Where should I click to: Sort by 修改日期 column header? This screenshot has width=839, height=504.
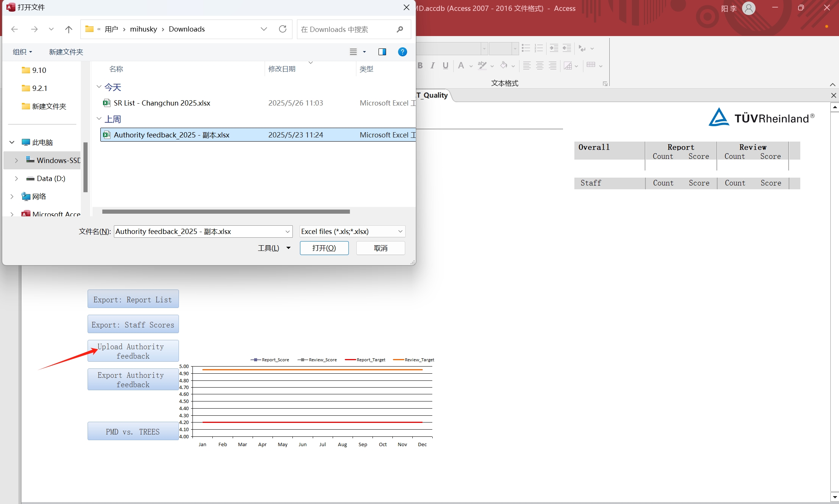(282, 69)
